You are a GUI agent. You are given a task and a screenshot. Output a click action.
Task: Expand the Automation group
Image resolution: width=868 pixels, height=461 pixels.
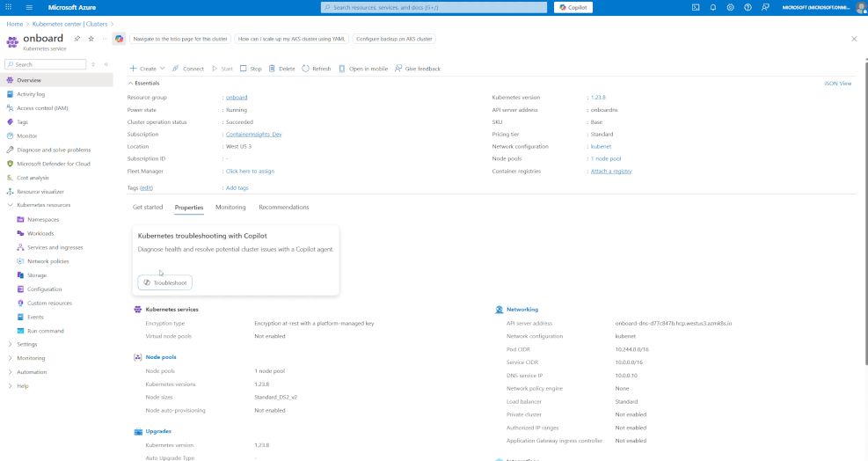click(10, 372)
